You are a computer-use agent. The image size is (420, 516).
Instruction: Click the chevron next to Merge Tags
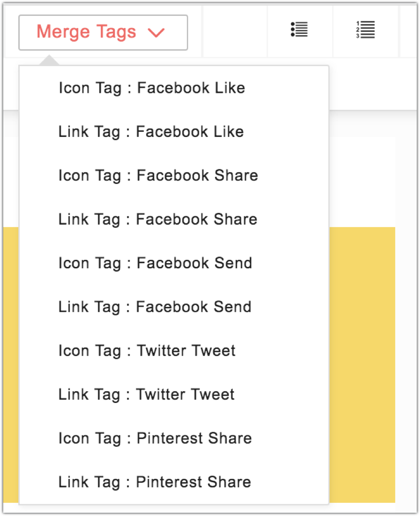[x=157, y=33]
